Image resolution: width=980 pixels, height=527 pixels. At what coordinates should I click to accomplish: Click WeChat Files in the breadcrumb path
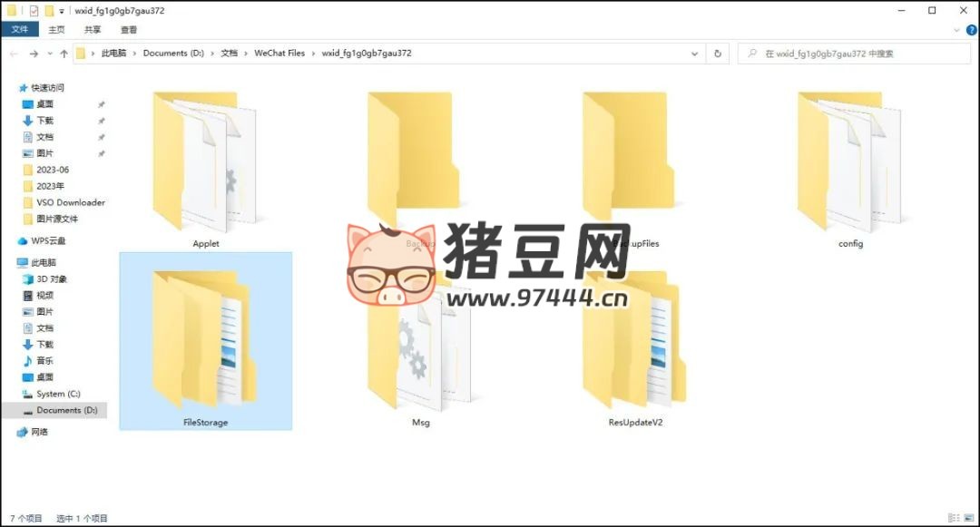tap(279, 54)
